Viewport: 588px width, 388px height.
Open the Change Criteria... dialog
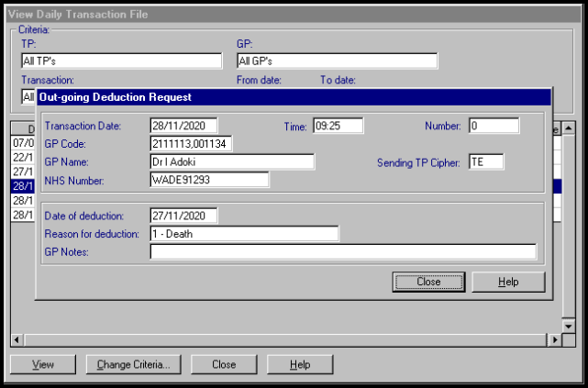134,364
